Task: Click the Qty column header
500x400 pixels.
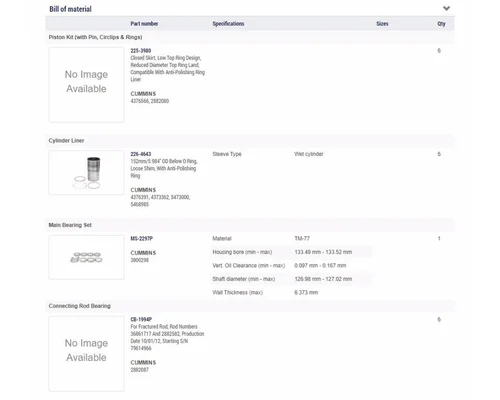Action: click(x=441, y=24)
